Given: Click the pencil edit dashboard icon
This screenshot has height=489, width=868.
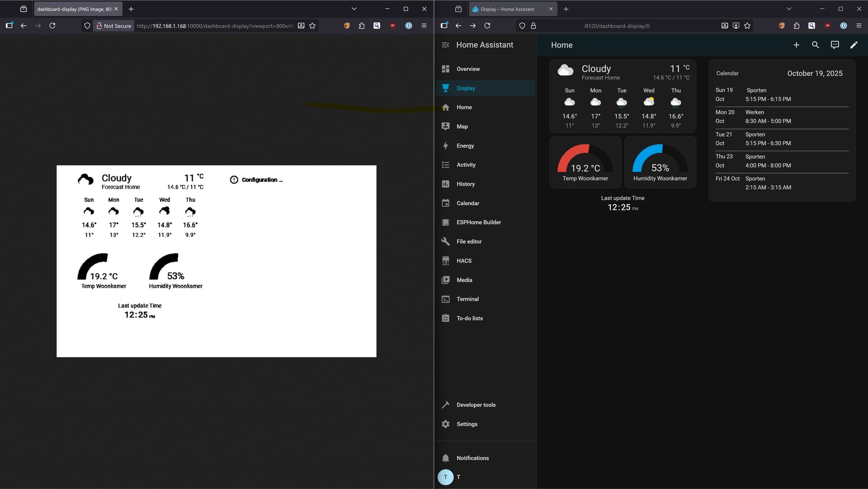Looking at the screenshot, I should point(854,45).
